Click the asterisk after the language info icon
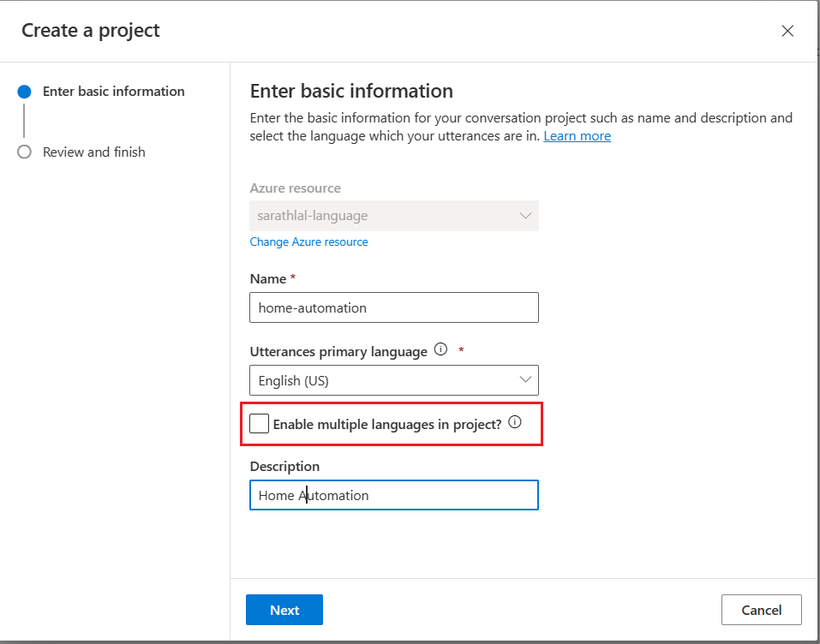This screenshot has width=820, height=644. [x=460, y=349]
